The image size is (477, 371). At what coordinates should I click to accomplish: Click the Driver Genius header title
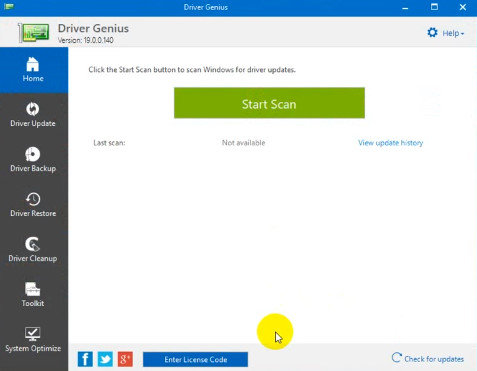[93, 28]
